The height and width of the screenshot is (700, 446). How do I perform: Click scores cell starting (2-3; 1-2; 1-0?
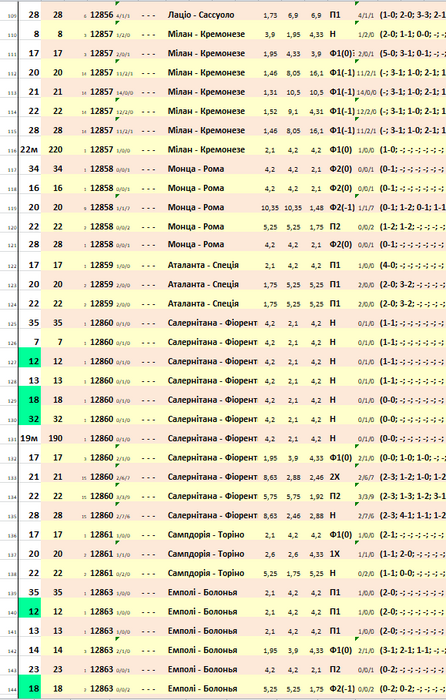point(412,477)
